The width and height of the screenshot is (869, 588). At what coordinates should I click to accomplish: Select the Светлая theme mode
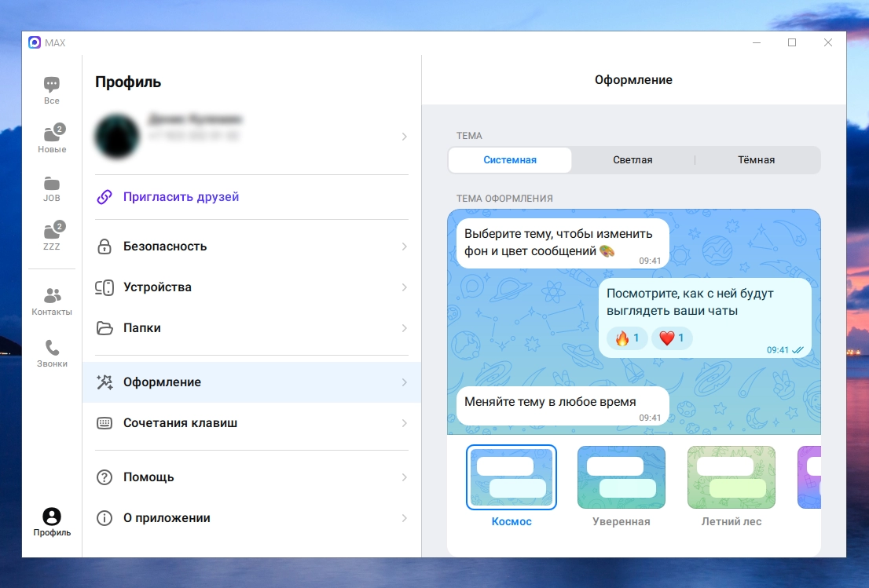[x=633, y=160]
